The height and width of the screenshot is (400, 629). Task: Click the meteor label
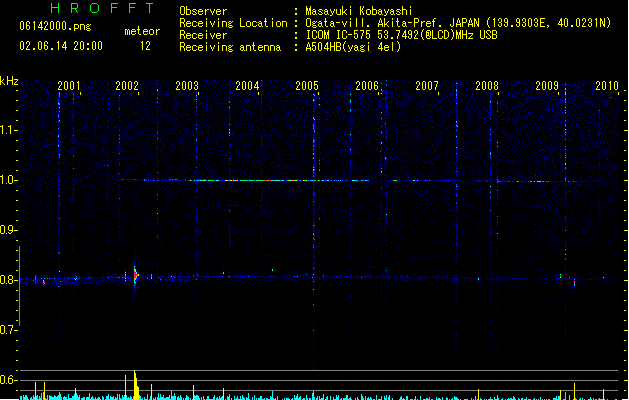point(142,31)
